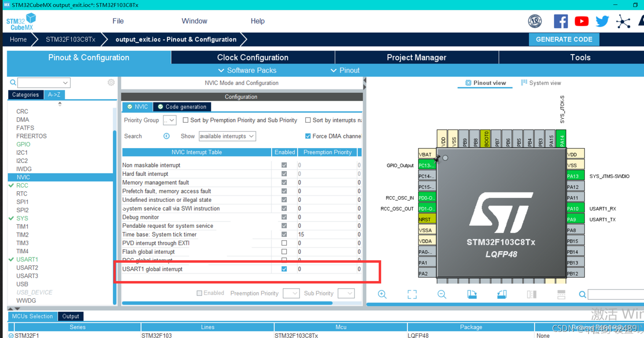
Task: Click the 10-year anniversary badge icon
Action: (x=535, y=21)
